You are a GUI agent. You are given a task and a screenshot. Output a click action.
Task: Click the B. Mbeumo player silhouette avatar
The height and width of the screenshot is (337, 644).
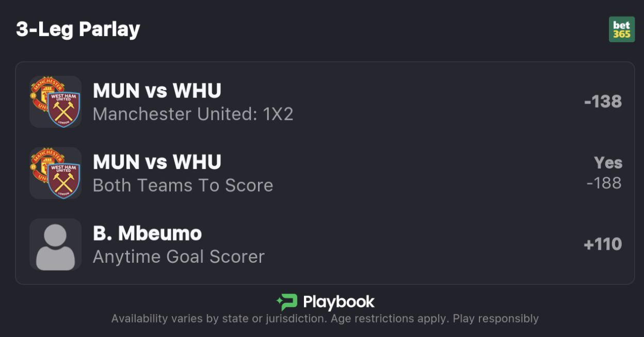point(55,245)
